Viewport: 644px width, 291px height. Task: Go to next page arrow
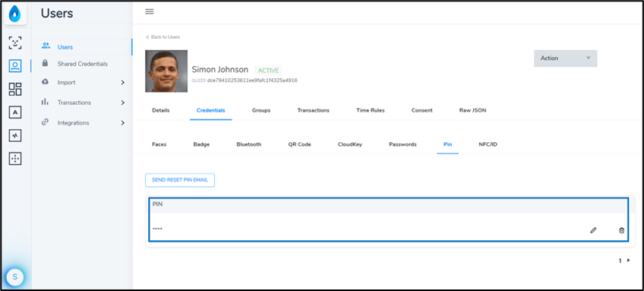point(628,260)
